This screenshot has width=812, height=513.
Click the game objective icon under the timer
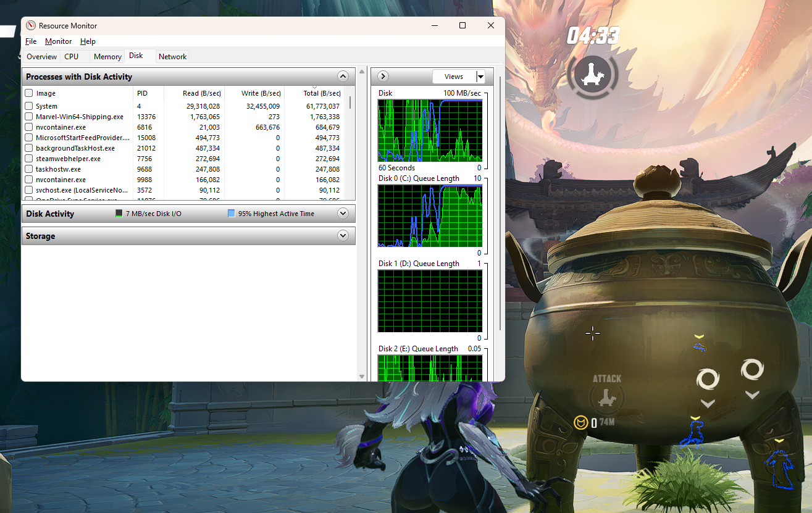click(592, 75)
